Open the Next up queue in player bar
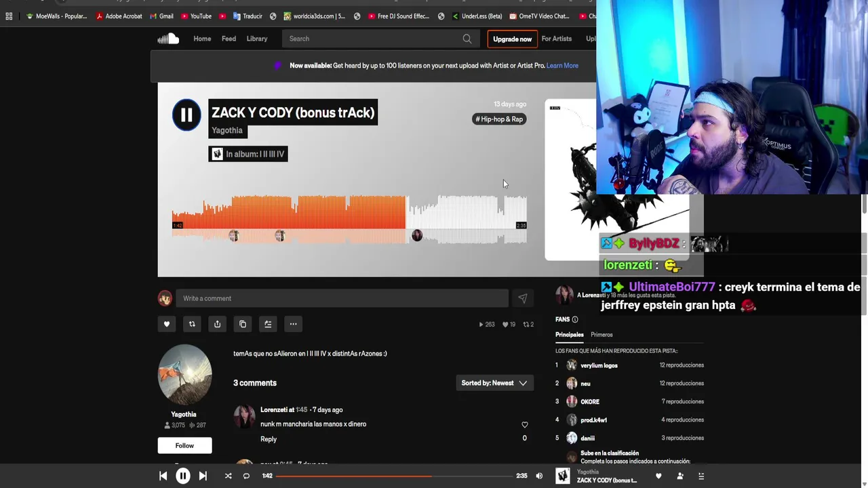Viewport: 868px width, 488px height. (701, 476)
